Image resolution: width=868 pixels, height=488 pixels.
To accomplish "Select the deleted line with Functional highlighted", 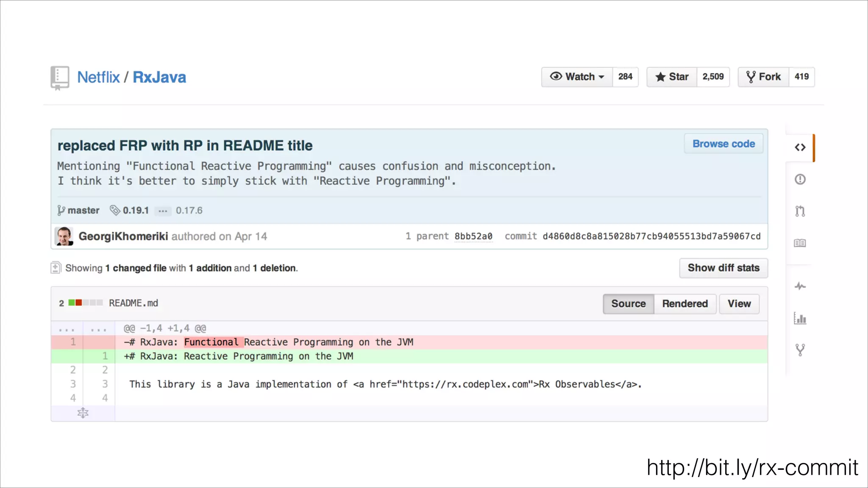I will pos(409,342).
